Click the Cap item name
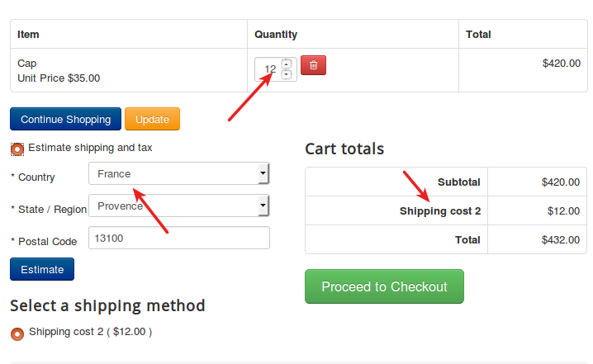593x364 pixels. coord(27,63)
